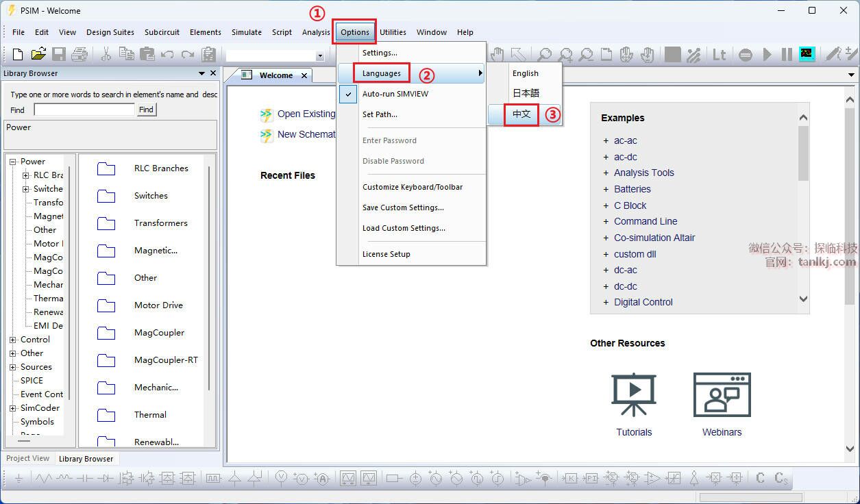The image size is (860, 504).
Task: Click the dc-dc examples entry
Action: pos(626,286)
